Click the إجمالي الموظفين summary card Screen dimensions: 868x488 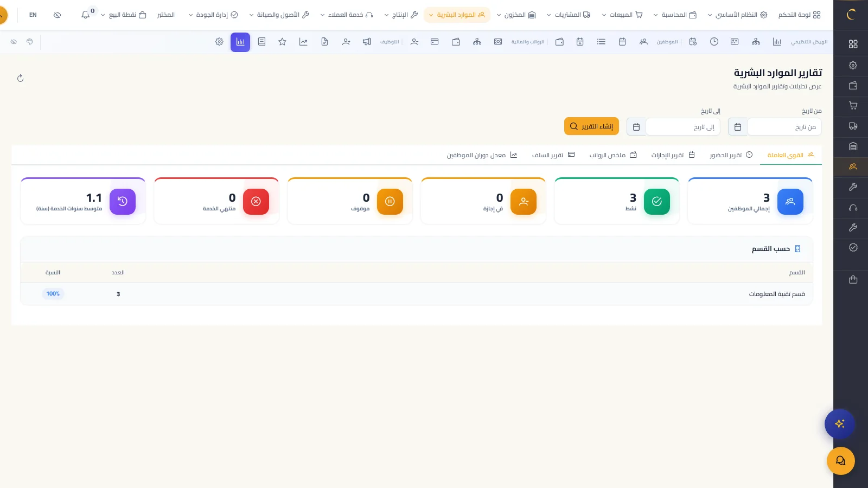pyautogui.click(x=750, y=201)
